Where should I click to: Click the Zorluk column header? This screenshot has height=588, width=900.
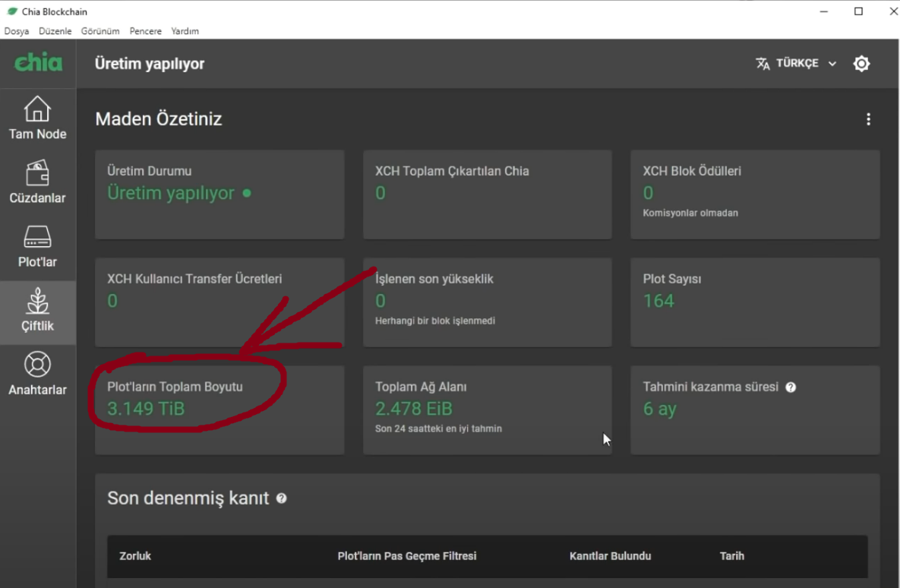pyautogui.click(x=135, y=556)
